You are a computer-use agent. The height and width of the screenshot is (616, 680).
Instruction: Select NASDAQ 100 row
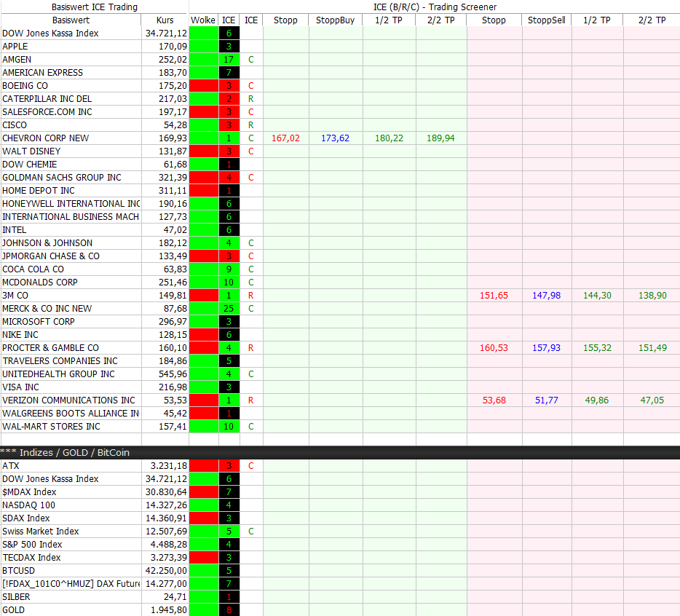pyautogui.click(x=28, y=505)
